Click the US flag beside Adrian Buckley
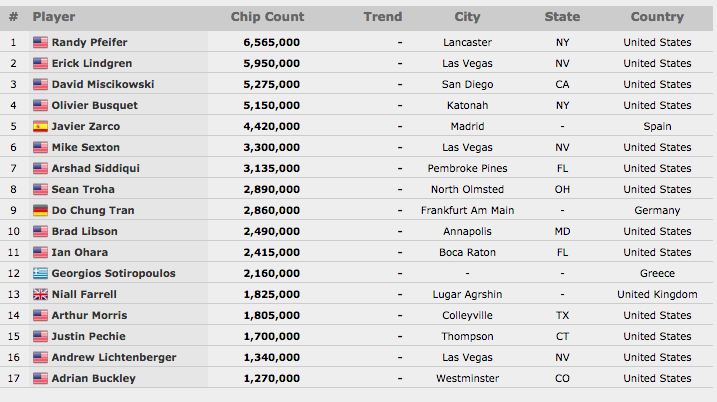The image size is (717, 402). coord(40,379)
